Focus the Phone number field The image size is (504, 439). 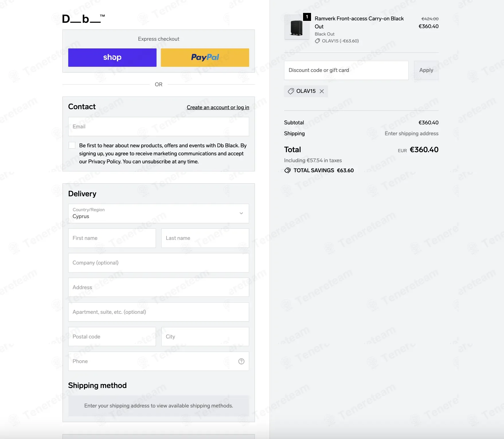click(x=159, y=361)
